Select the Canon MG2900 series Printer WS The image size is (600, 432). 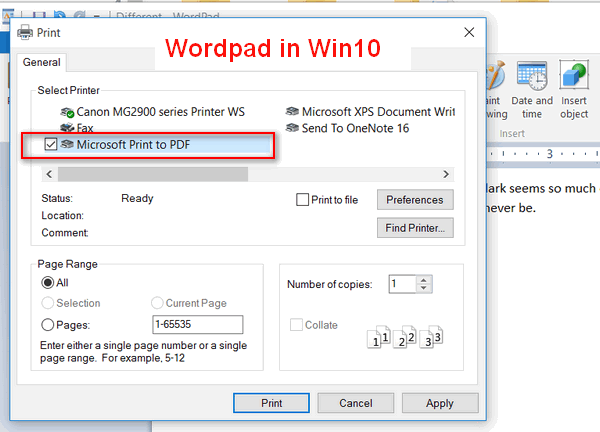click(x=153, y=112)
